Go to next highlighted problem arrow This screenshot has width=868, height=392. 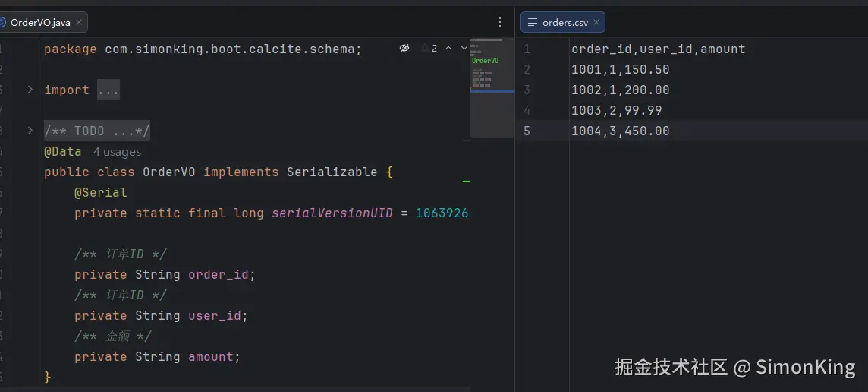pos(464,48)
